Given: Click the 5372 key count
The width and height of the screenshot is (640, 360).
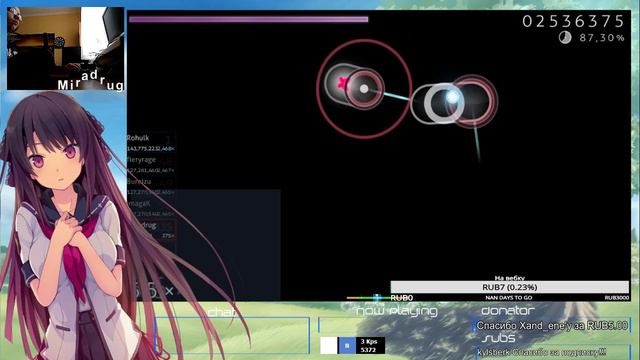Looking at the screenshot, I should coord(368,350).
